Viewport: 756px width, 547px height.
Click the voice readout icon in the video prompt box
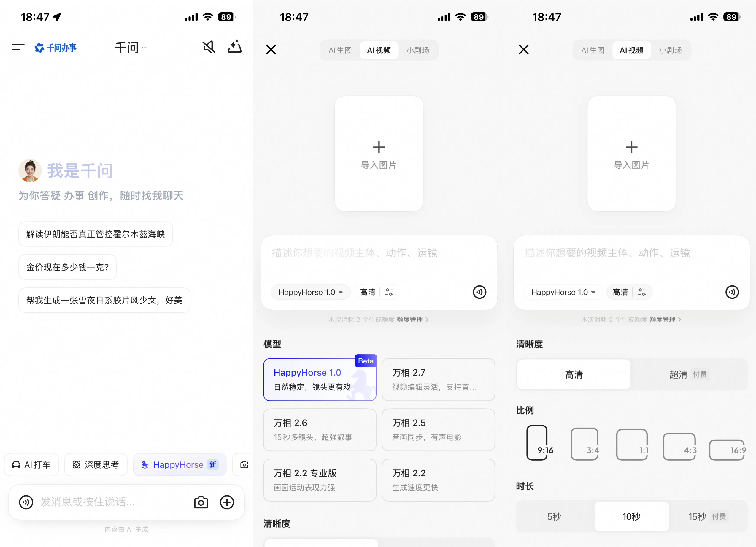479,292
